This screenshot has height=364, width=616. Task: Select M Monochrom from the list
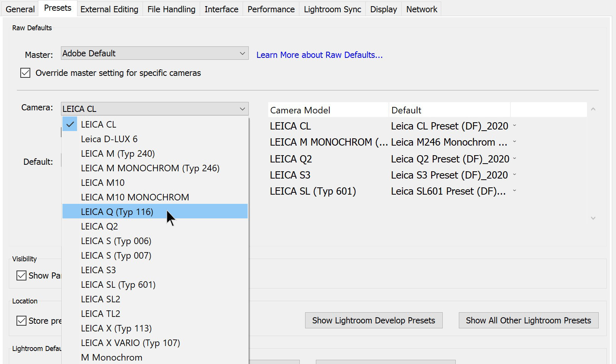[x=155, y=357]
